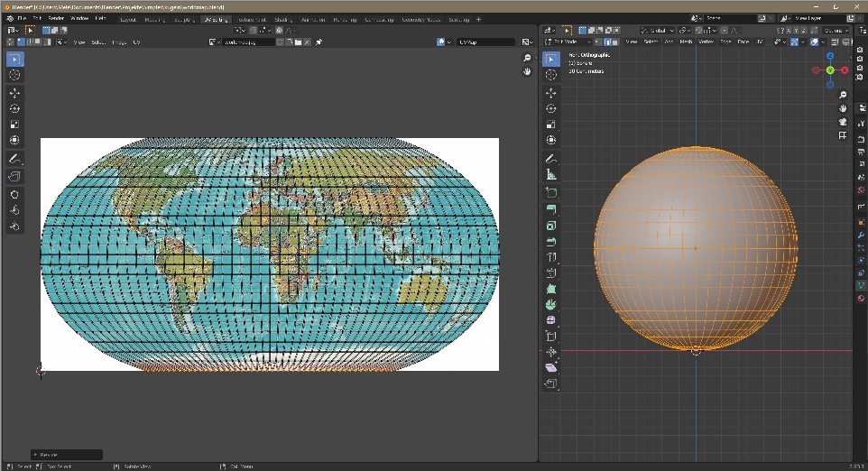868x471 pixels.
Task: Select the Grab sculpt tool in UV editor
Action: [15, 195]
